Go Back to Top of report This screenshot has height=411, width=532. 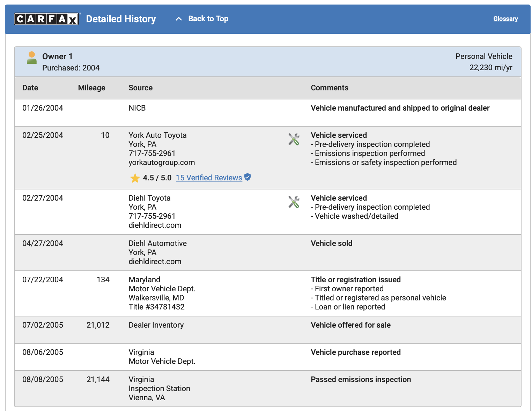point(208,19)
